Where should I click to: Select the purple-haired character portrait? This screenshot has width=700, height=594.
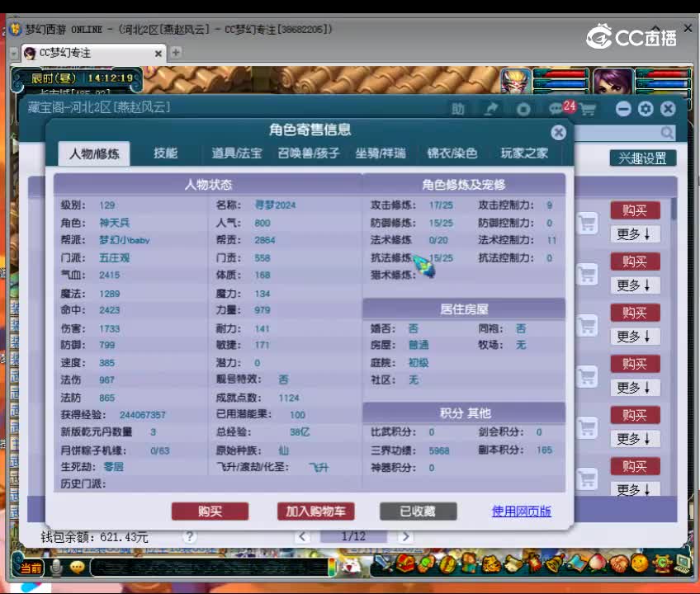pyautogui.click(x=613, y=81)
